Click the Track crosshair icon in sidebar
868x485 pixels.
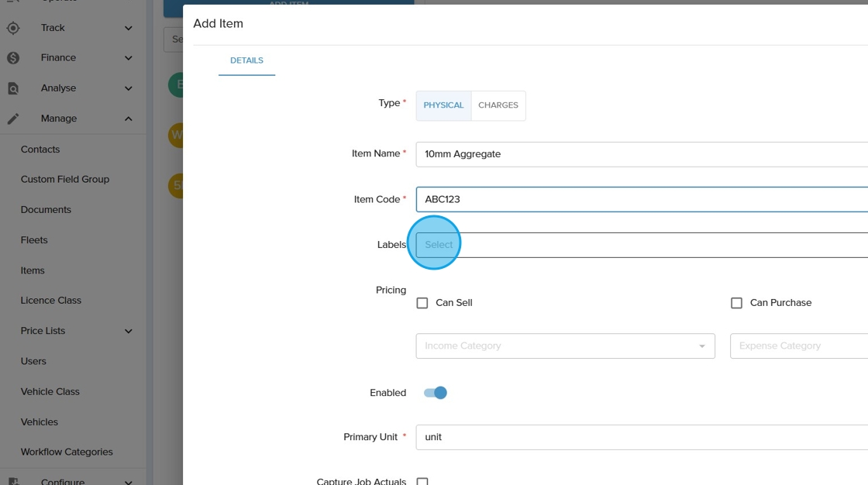point(13,28)
